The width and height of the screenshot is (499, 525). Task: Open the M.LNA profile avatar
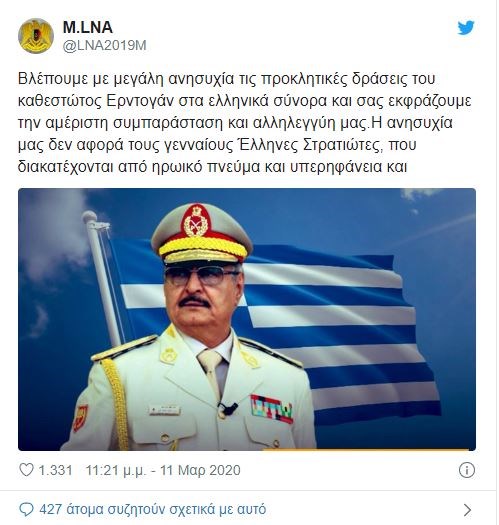[35, 36]
